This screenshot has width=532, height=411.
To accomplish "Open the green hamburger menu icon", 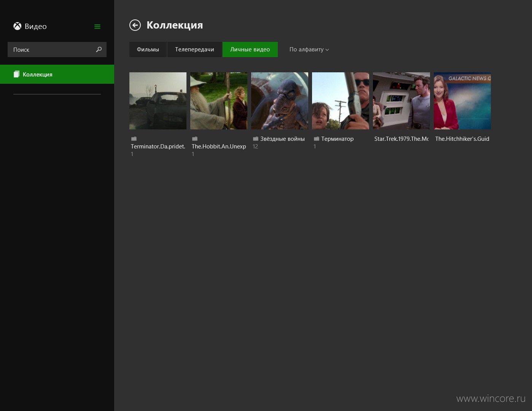I will [x=97, y=27].
